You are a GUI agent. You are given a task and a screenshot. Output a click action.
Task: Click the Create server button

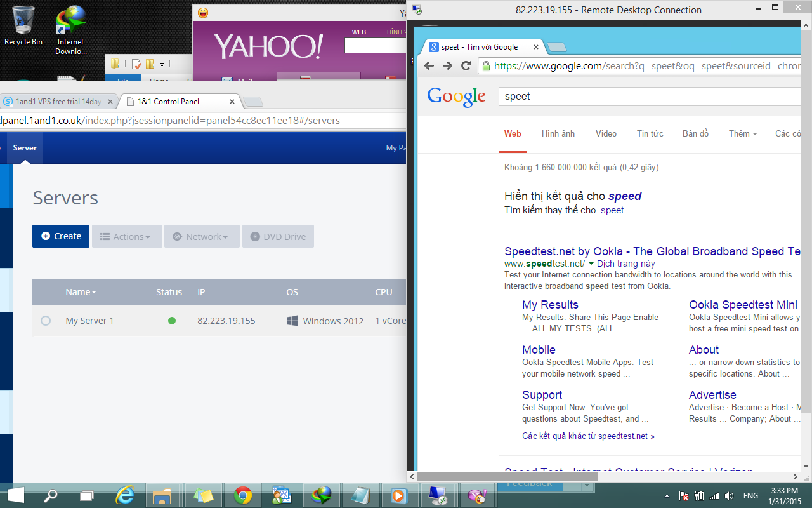pos(61,236)
